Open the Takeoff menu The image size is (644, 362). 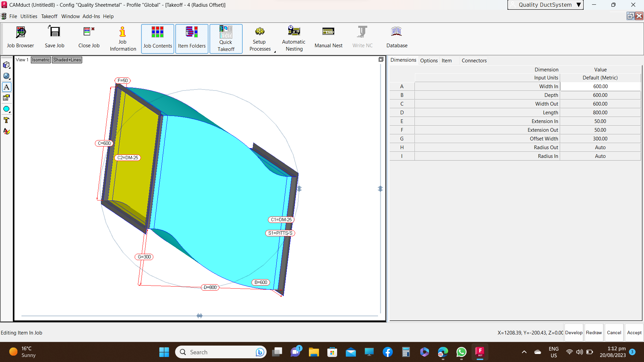[49, 16]
